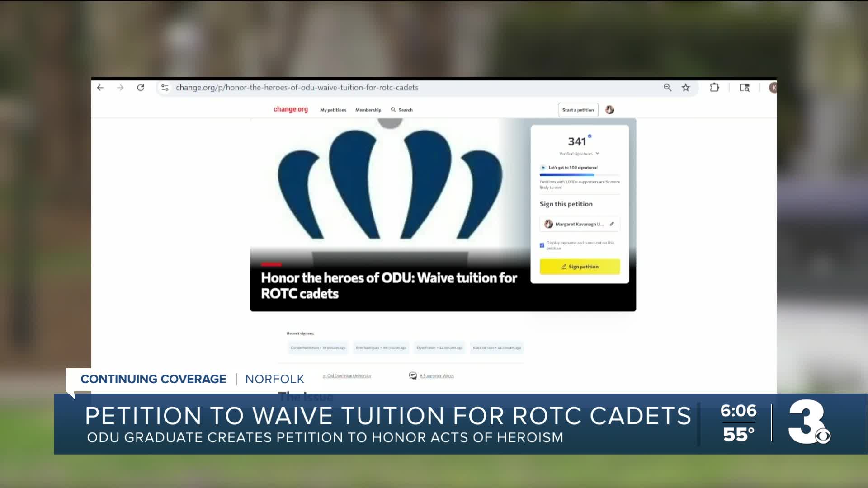Open user avatar menu on change.org header

click(609, 110)
